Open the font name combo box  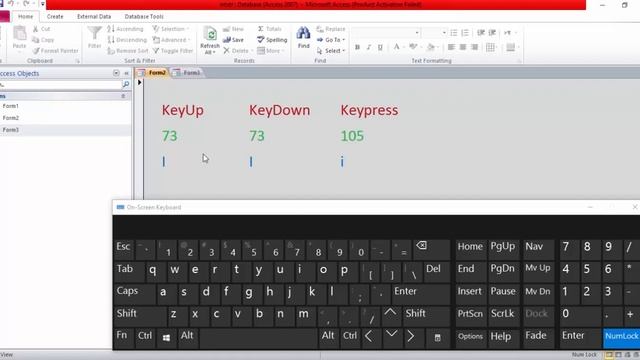coord(385,33)
